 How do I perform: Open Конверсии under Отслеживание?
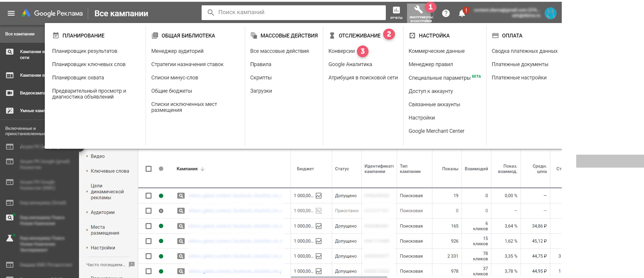pyautogui.click(x=341, y=51)
